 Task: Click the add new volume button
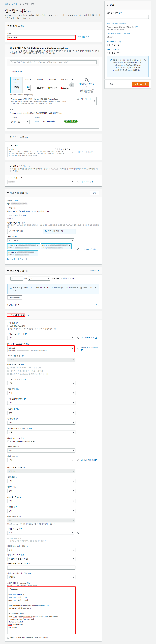tap(15, 297)
